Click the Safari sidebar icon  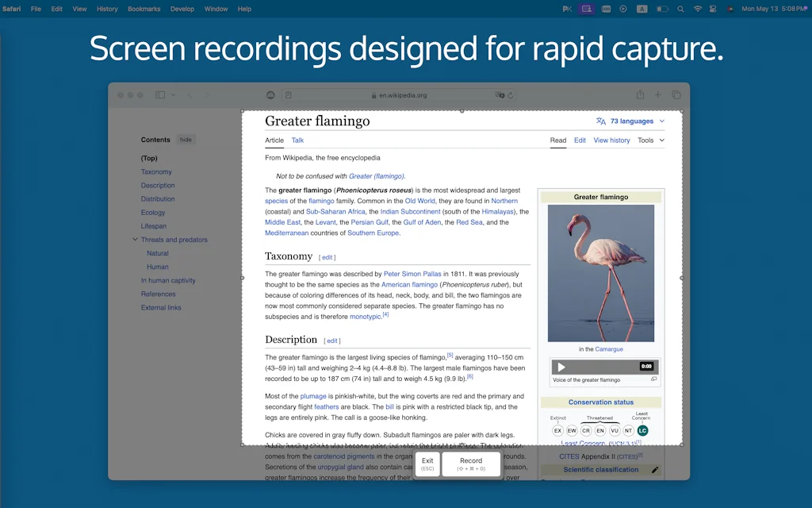point(160,95)
